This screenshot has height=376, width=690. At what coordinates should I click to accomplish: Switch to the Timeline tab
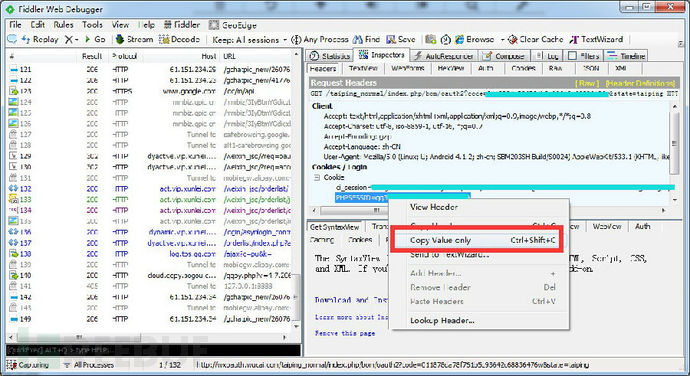point(626,56)
